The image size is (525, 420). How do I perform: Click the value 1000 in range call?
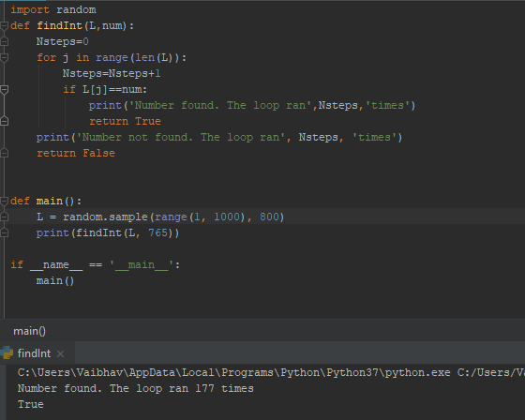pos(227,217)
